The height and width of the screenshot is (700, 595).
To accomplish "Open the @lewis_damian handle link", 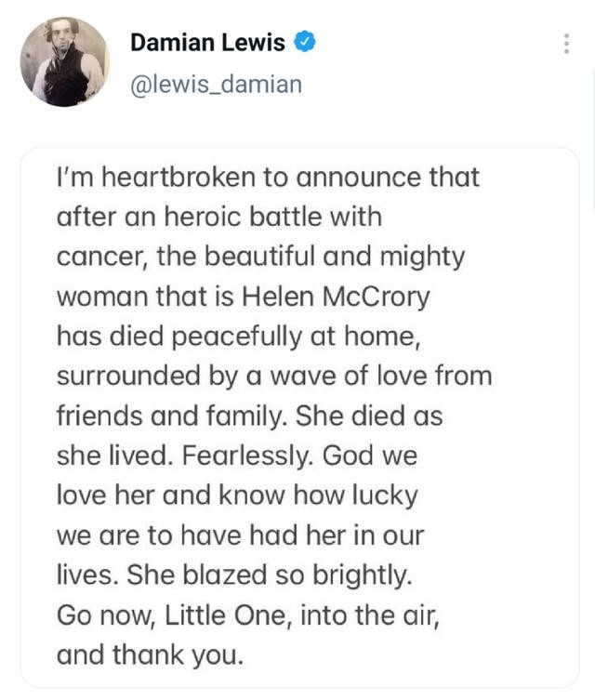I will tap(216, 85).
